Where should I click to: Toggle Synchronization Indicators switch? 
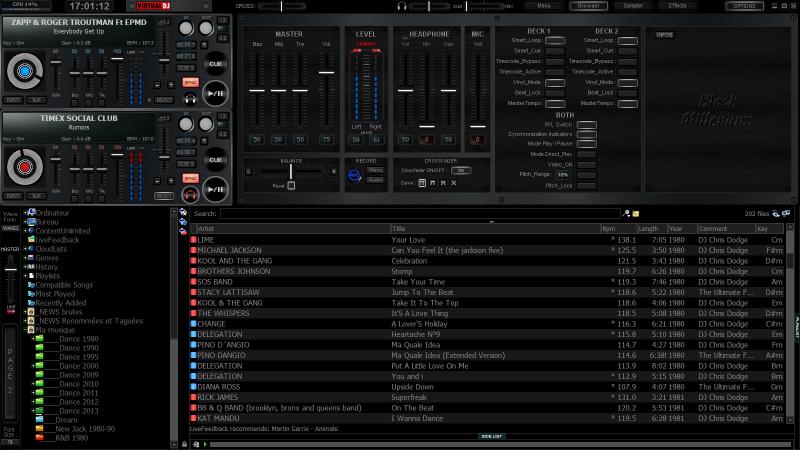[x=587, y=134]
